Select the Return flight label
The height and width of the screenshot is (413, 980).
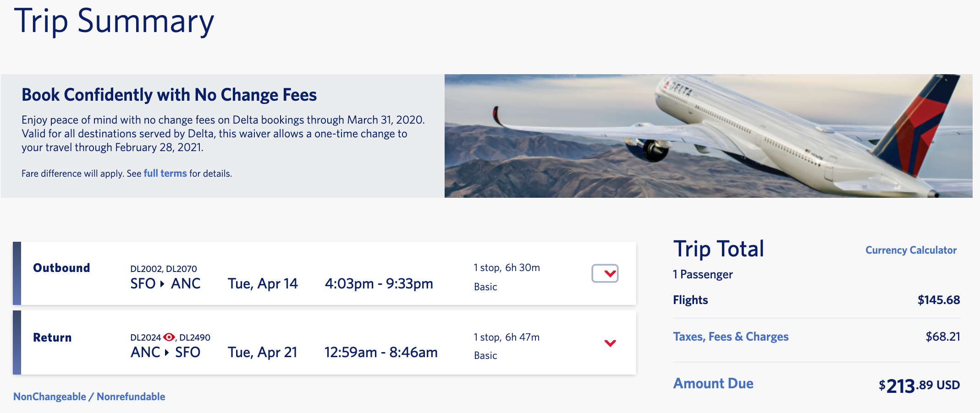pos(52,337)
